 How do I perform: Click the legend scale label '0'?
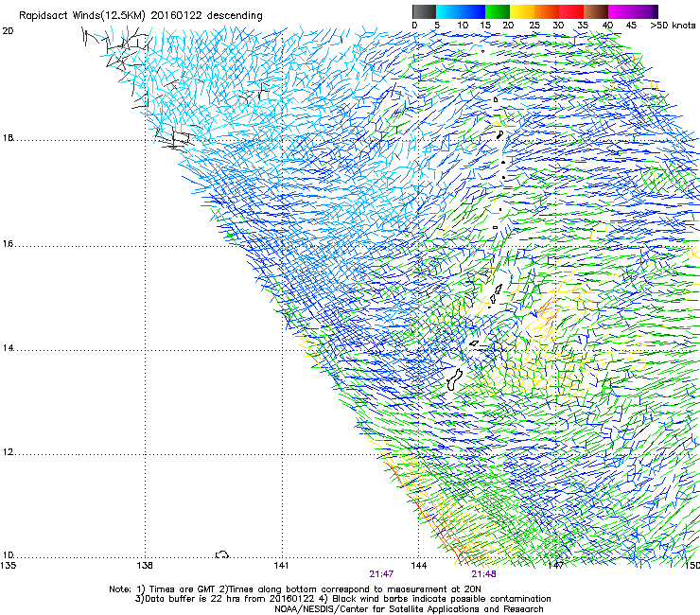point(414,26)
